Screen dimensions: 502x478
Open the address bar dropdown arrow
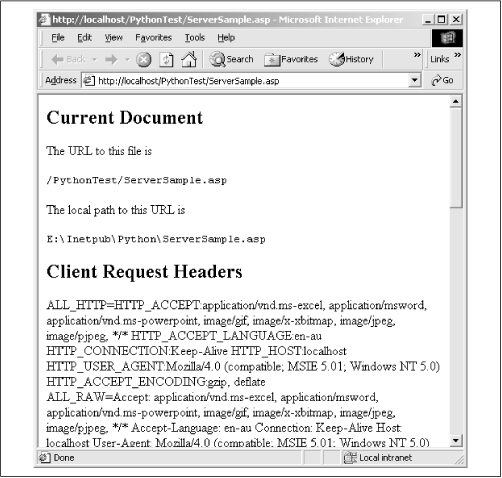(414, 80)
